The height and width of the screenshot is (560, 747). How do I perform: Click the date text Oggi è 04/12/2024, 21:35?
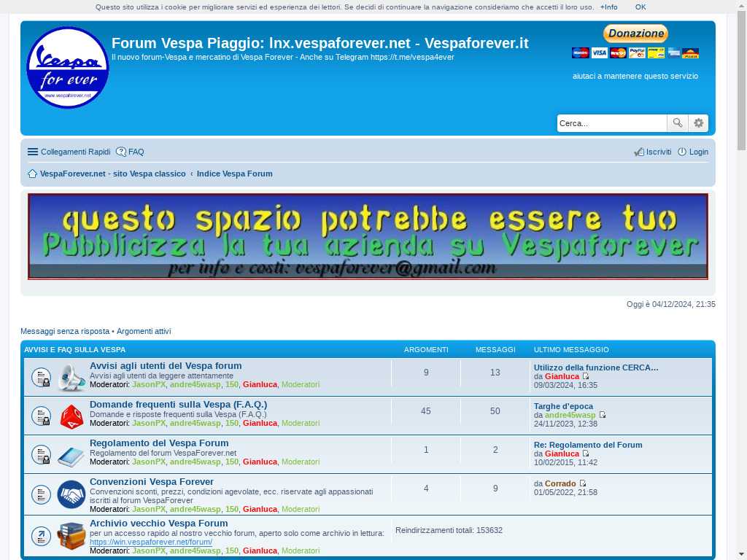tap(671, 304)
